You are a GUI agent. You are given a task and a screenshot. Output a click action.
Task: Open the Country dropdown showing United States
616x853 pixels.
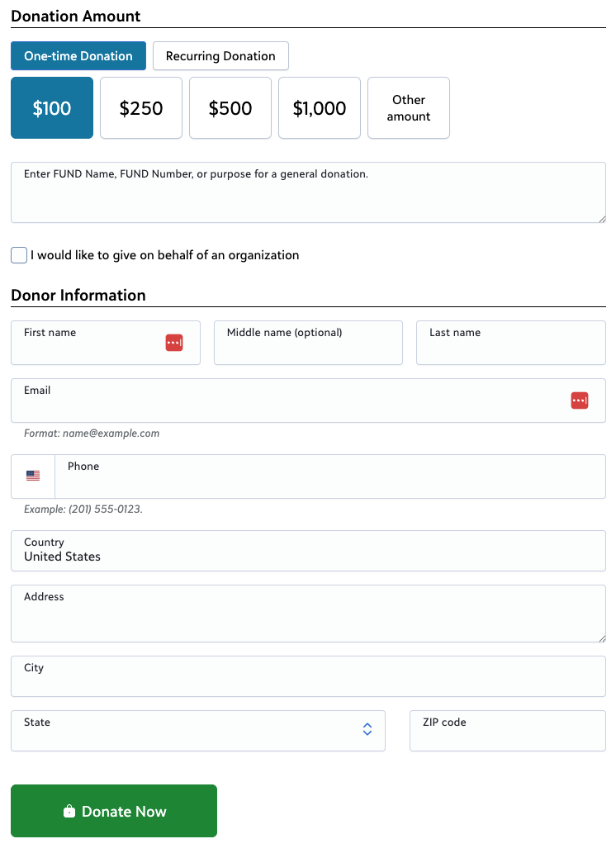tap(308, 551)
